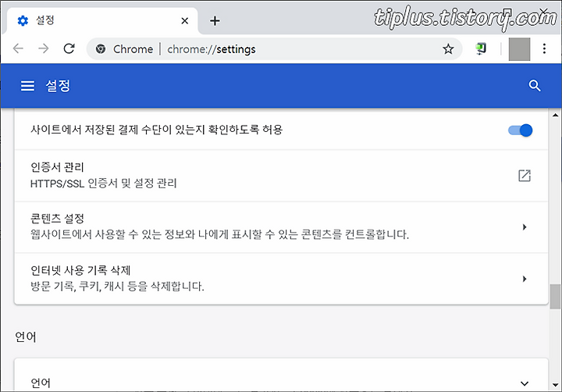Click the scrollbar up arrow

pyautogui.click(x=555, y=115)
